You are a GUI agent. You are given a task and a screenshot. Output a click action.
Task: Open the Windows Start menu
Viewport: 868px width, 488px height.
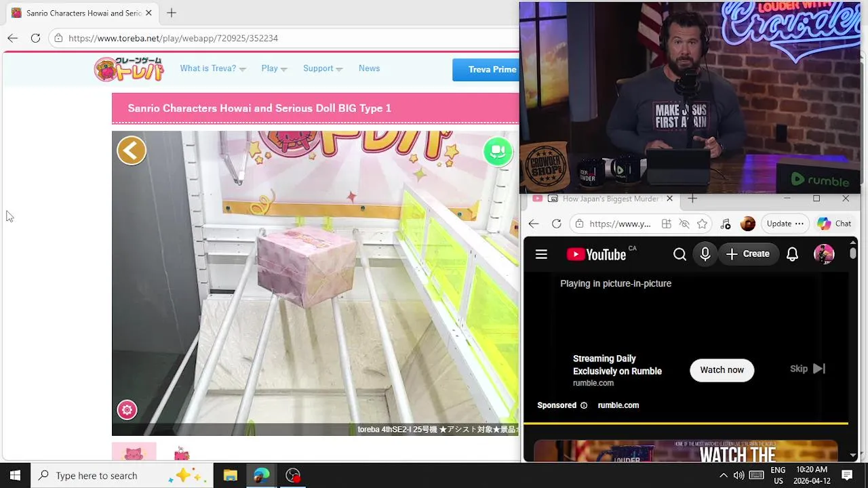click(15, 475)
